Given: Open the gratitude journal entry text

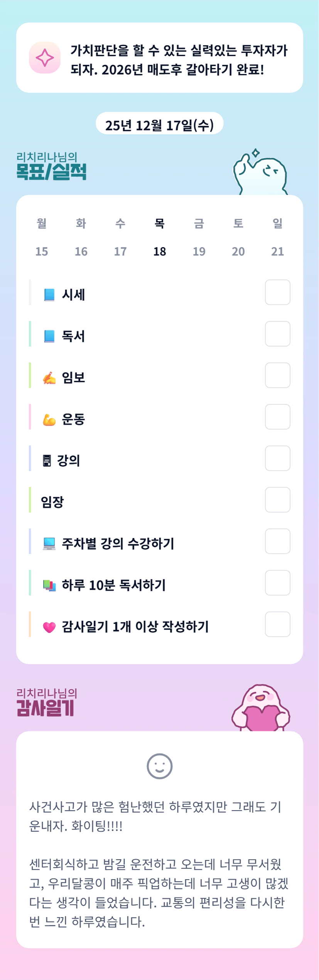Looking at the screenshot, I should (x=159, y=864).
